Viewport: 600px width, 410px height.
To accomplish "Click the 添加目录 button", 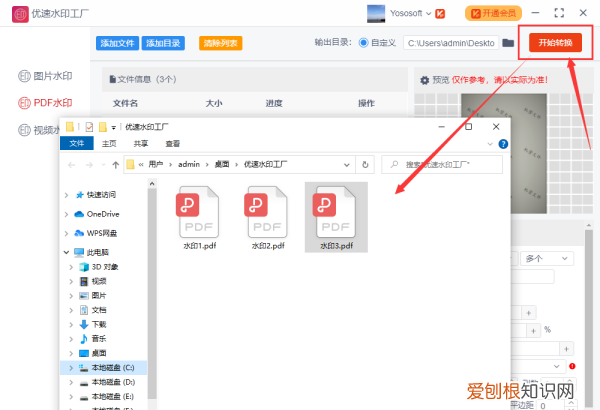I will tap(163, 43).
